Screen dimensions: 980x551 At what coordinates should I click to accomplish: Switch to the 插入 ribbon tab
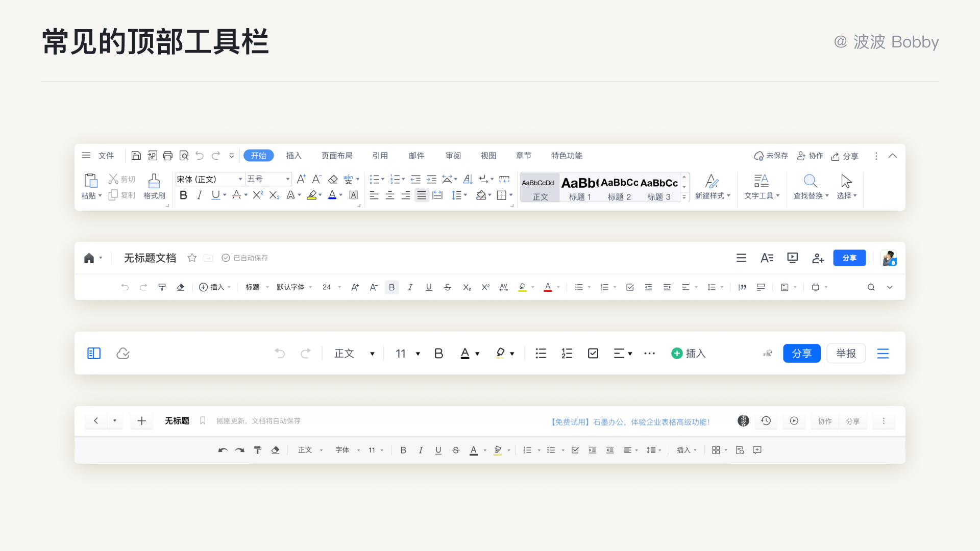[294, 156]
